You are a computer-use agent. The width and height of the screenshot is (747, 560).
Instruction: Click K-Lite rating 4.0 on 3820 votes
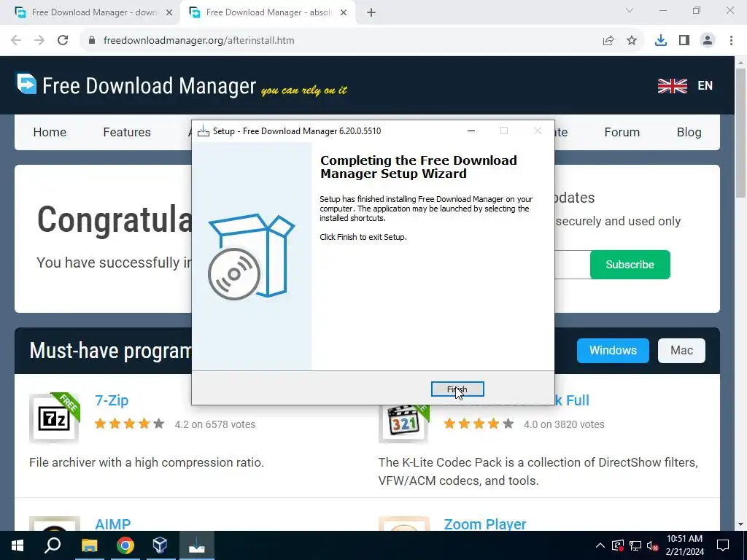(564, 424)
